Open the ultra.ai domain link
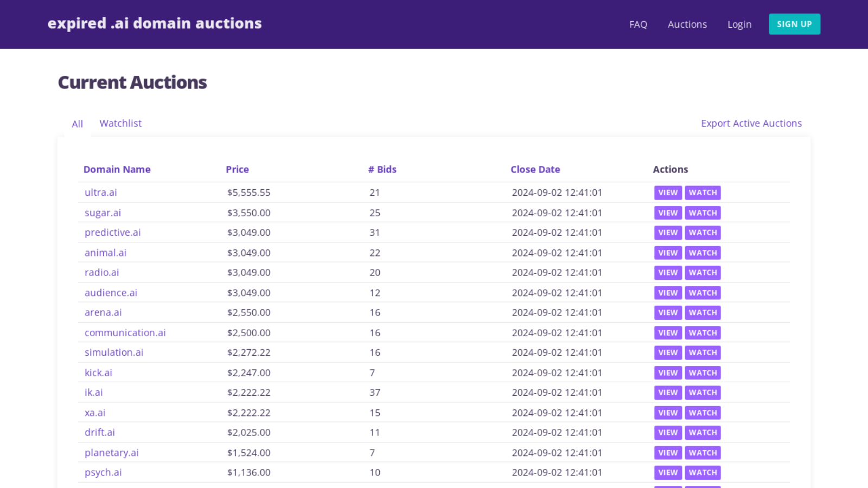This screenshot has height=488, width=868. click(x=101, y=192)
